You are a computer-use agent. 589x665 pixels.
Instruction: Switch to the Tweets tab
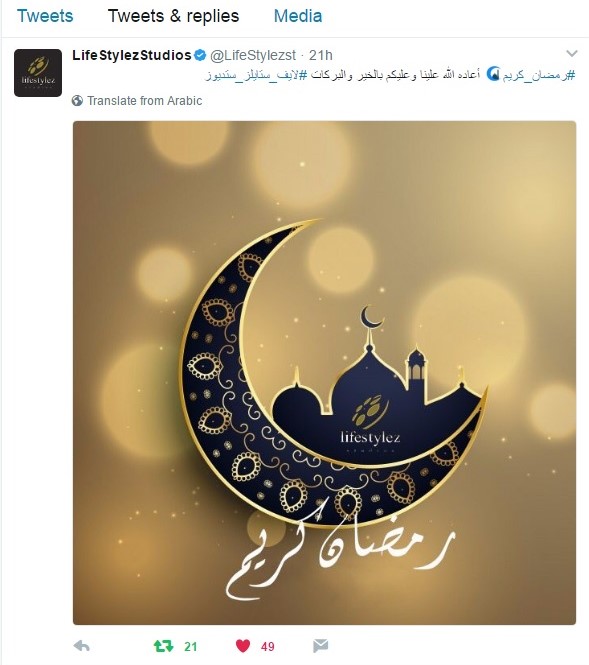[x=45, y=16]
